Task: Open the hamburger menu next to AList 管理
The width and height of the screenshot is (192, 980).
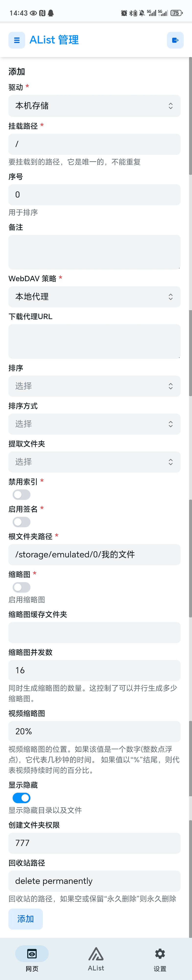Action: click(17, 40)
